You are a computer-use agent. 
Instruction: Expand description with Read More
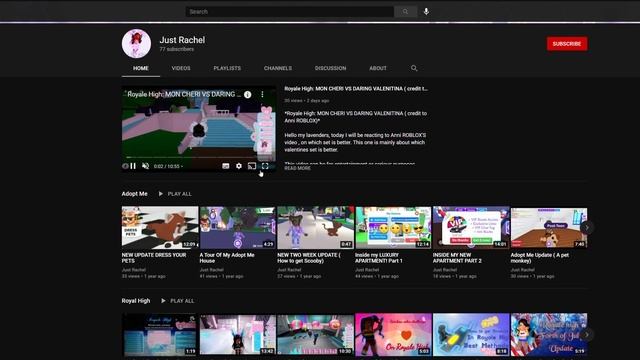tap(298, 168)
